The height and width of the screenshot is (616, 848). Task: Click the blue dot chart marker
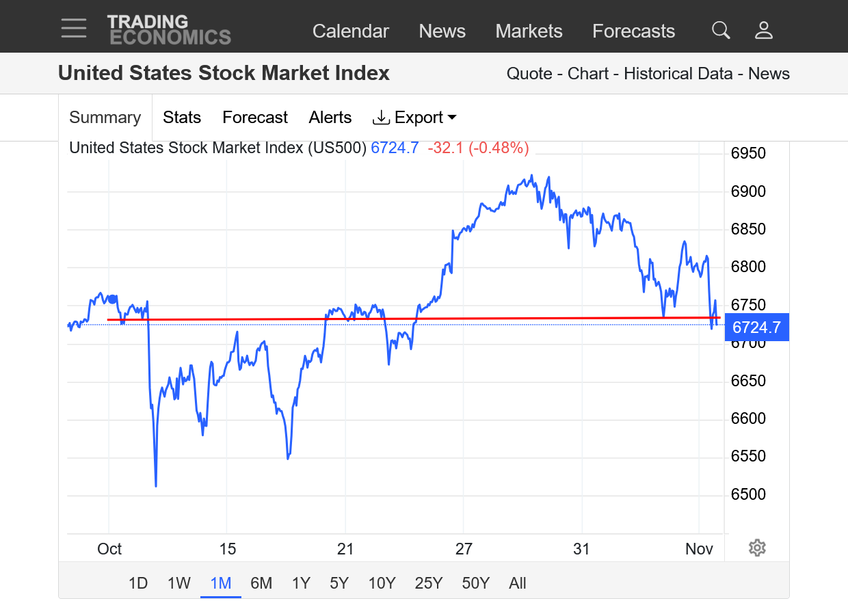113,299
